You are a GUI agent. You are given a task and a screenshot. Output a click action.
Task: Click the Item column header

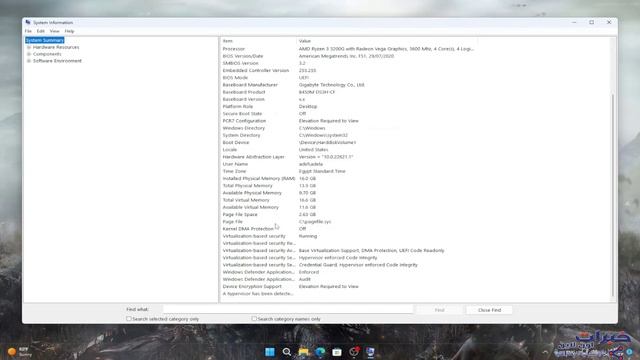pyautogui.click(x=258, y=41)
